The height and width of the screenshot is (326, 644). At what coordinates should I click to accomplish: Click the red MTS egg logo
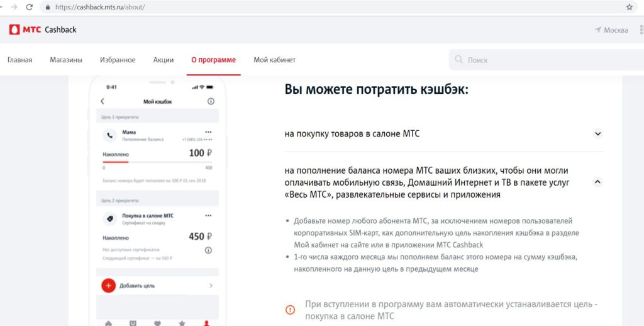[x=14, y=30]
